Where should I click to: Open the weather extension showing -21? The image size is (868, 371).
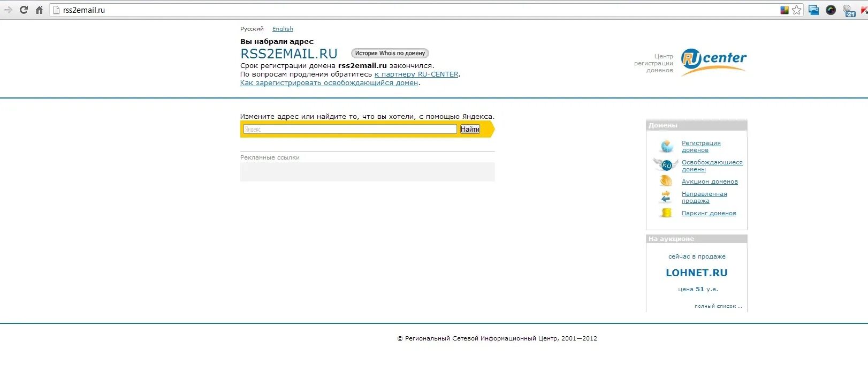tap(849, 11)
